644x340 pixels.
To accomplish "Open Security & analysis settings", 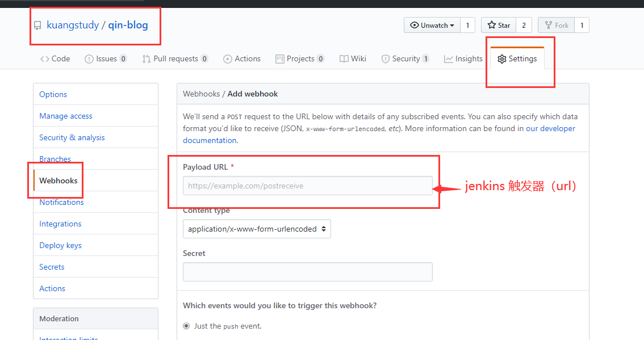I will pyautogui.click(x=96, y=137).
